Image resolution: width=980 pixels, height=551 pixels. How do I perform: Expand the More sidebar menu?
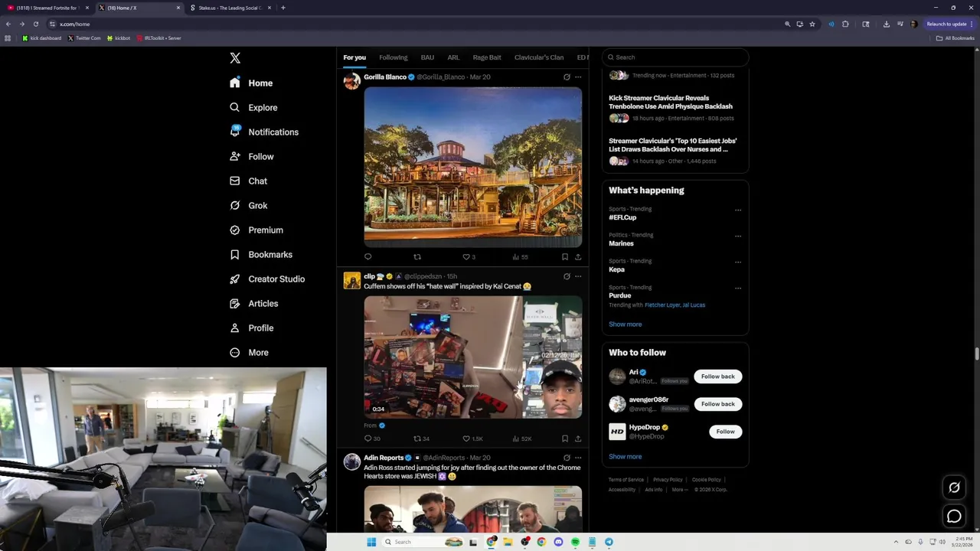(x=250, y=352)
